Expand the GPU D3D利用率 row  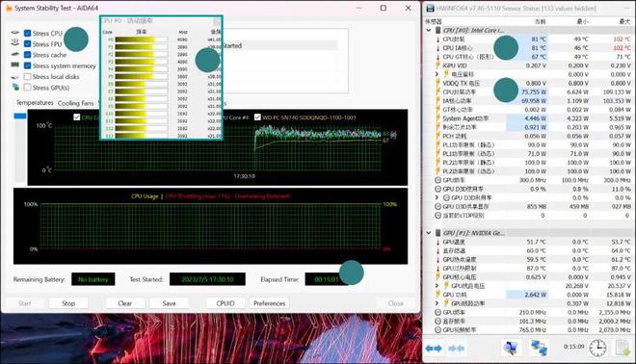point(437,197)
